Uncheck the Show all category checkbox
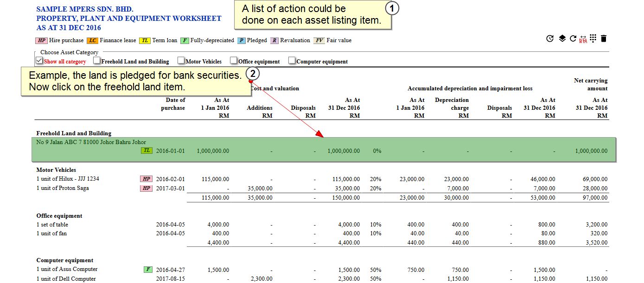The height and width of the screenshot is (283, 644). [x=39, y=61]
